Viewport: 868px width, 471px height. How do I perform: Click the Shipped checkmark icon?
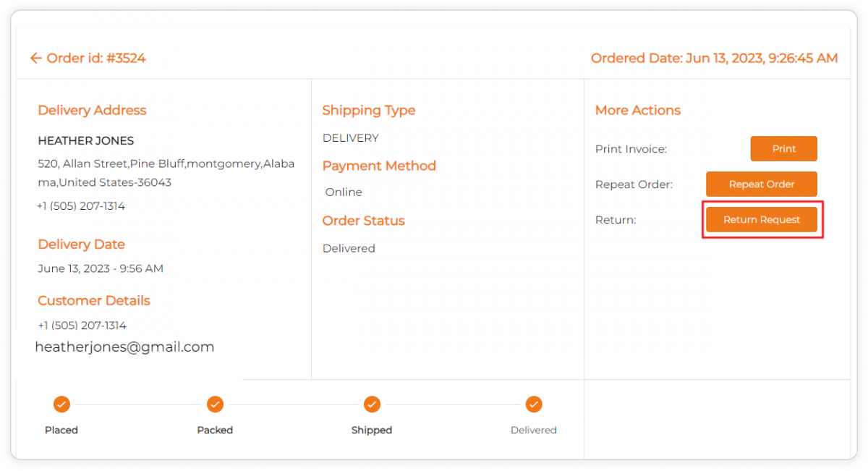tap(372, 404)
